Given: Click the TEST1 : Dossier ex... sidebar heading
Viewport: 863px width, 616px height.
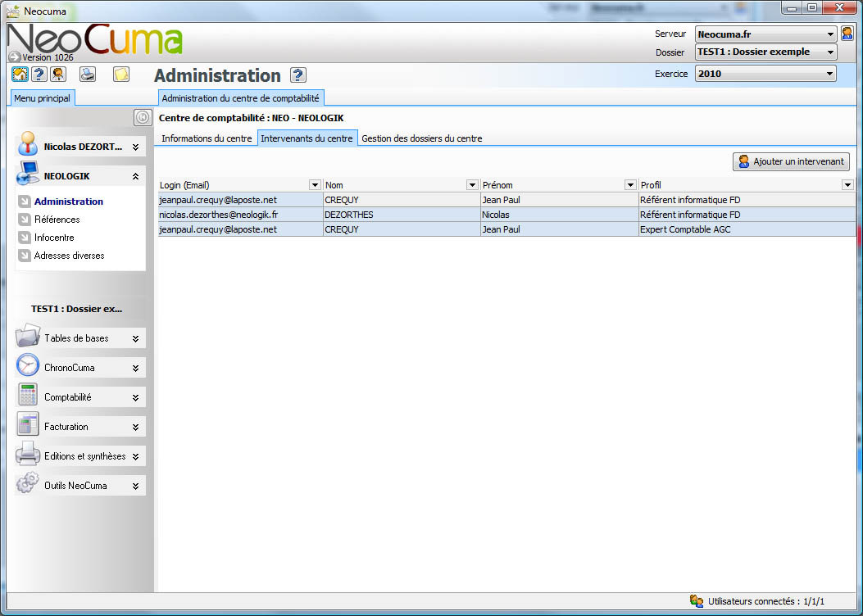Looking at the screenshot, I should coord(76,309).
